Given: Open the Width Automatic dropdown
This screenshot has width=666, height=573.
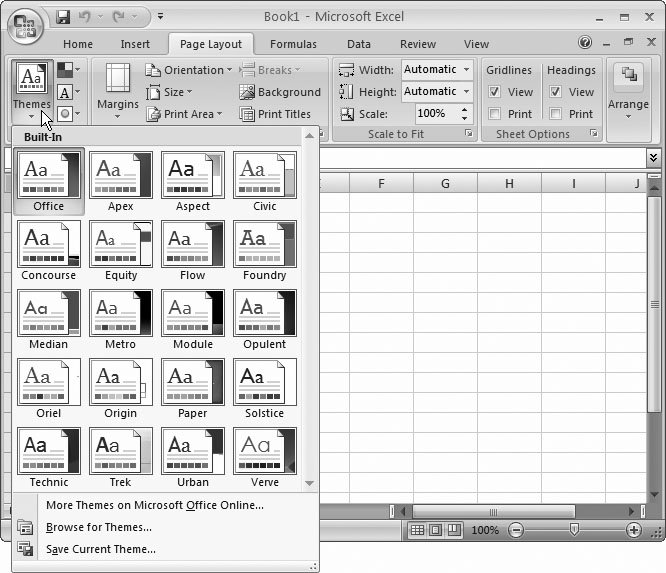Looking at the screenshot, I should click(466, 69).
